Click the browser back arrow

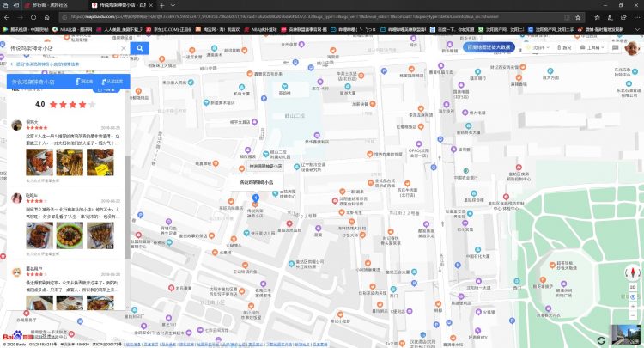click(7, 17)
